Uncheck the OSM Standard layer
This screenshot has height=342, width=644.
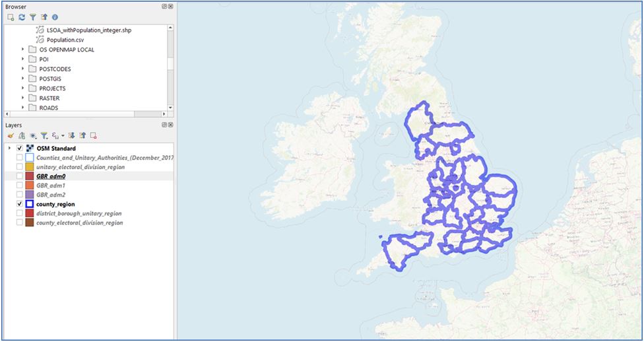(x=19, y=148)
